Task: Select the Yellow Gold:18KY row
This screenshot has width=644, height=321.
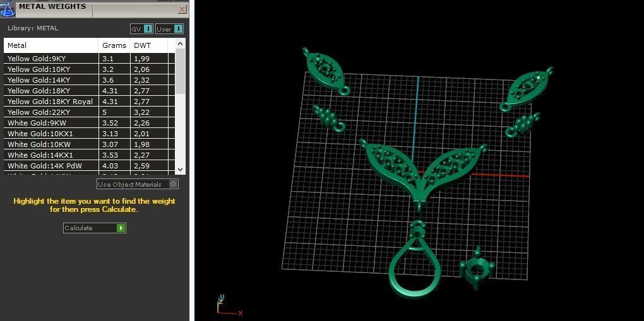Action: 89,91
